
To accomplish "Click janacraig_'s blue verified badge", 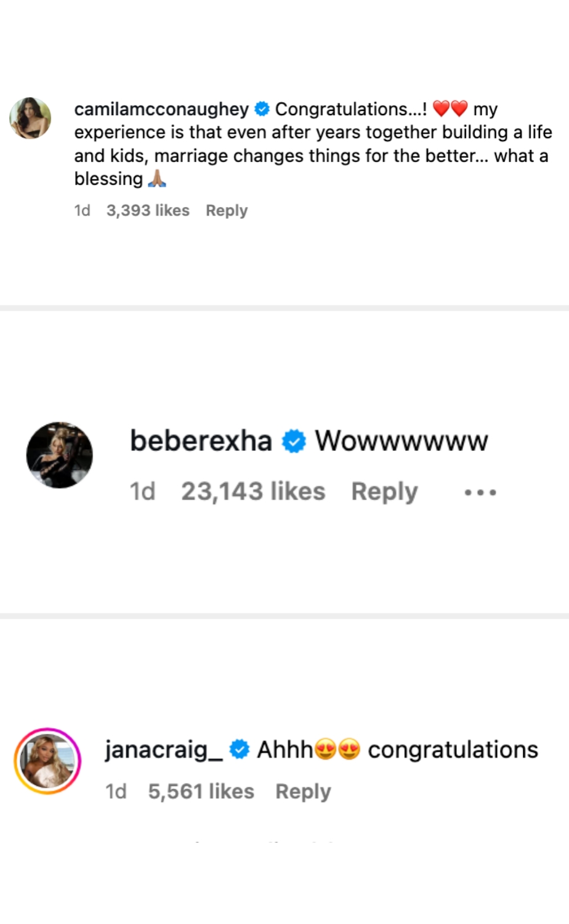I will click(240, 749).
